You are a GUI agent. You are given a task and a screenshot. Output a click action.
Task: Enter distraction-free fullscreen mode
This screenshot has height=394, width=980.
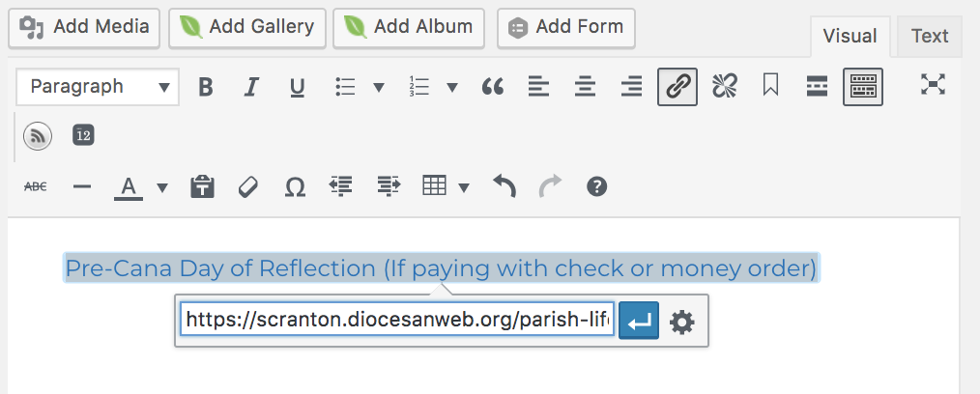(932, 85)
